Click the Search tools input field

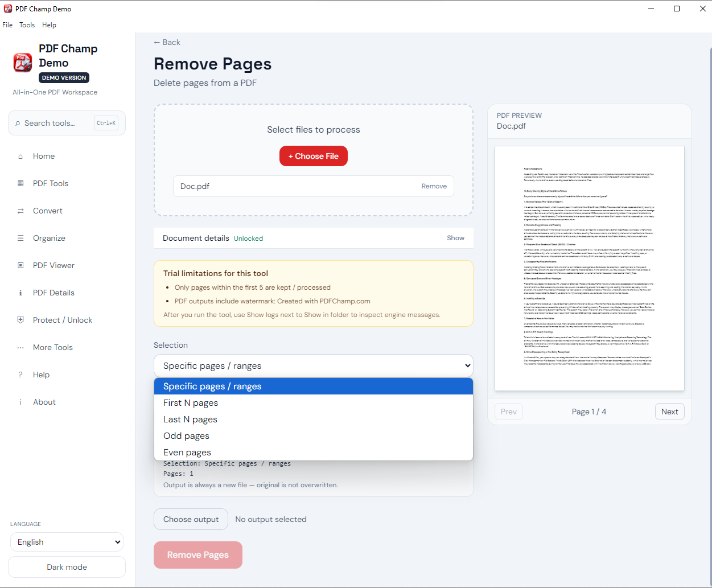pyautogui.click(x=67, y=124)
